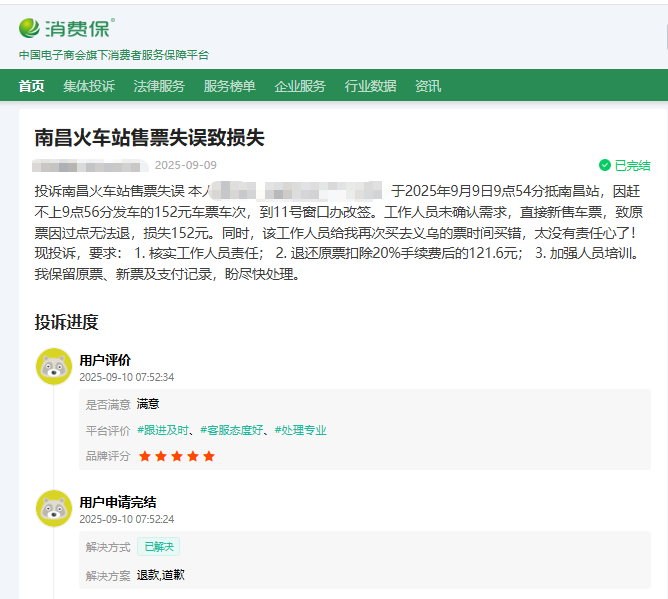Click the green 已完结 checkmark icon

(x=604, y=166)
